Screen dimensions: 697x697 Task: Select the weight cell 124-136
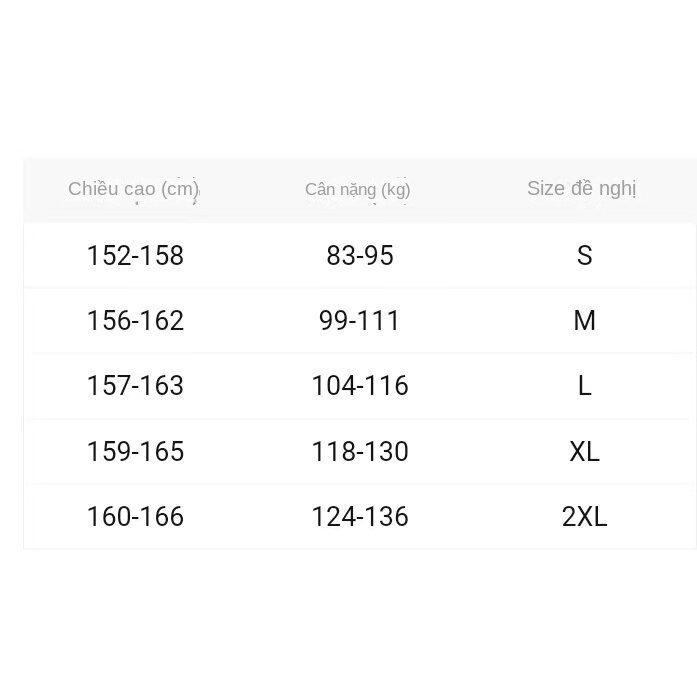(x=360, y=517)
